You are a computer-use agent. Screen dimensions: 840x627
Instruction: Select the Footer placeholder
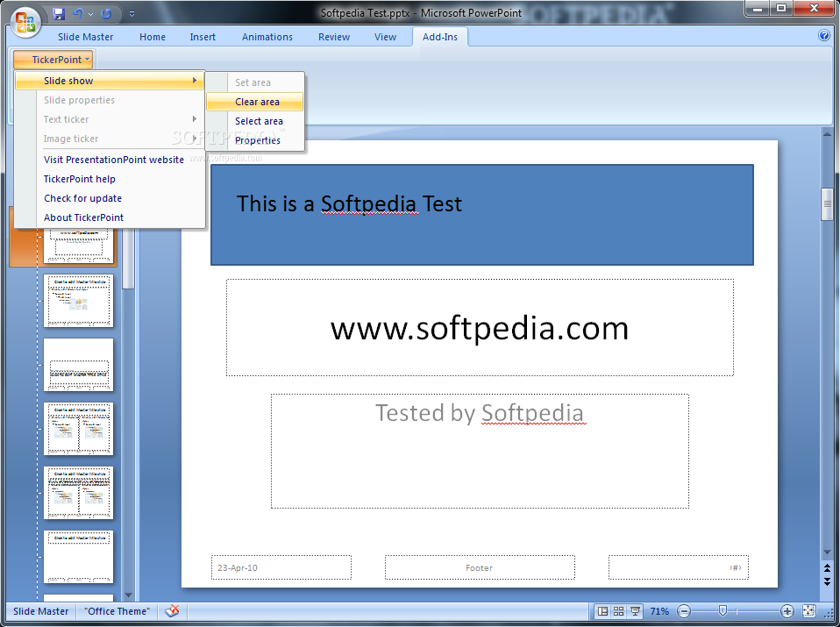coord(480,567)
